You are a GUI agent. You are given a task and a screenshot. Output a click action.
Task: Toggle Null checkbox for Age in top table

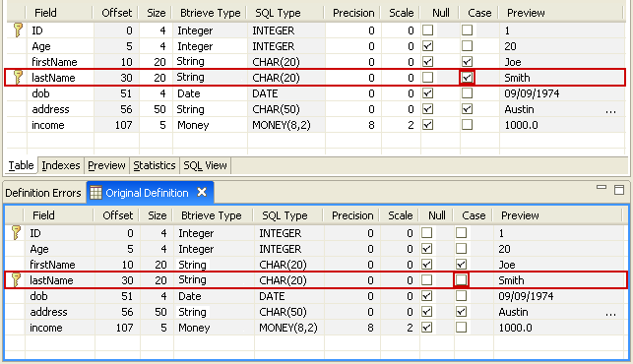(x=428, y=45)
